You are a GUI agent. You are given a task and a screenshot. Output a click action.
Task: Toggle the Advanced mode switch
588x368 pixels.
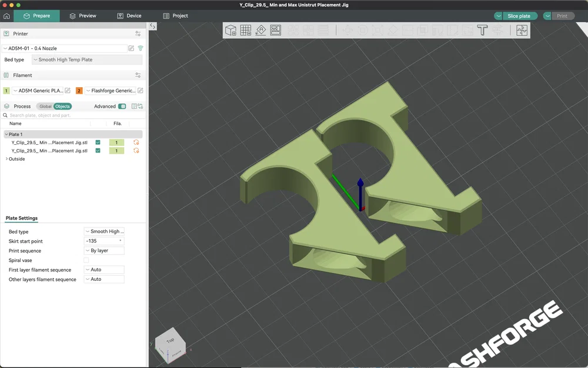point(122,107)
